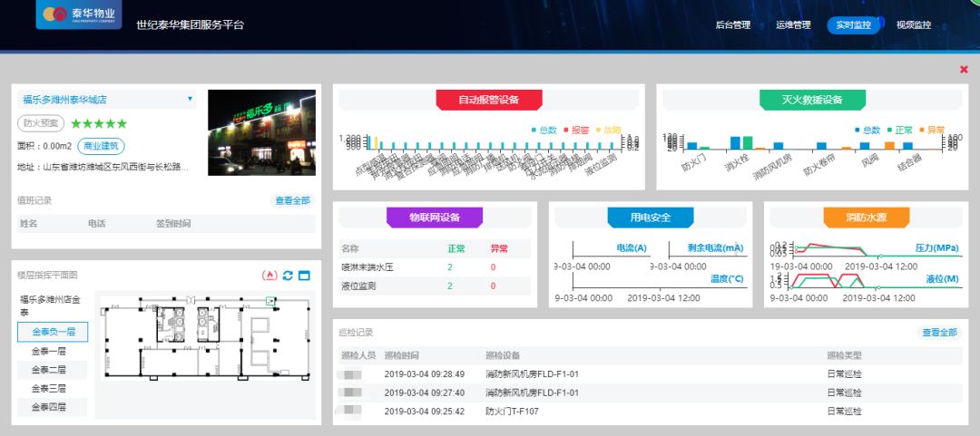This screenshot has width=980, height=436.
Task: Click the 温度(°C) chart label
Action: coord(727,279)
